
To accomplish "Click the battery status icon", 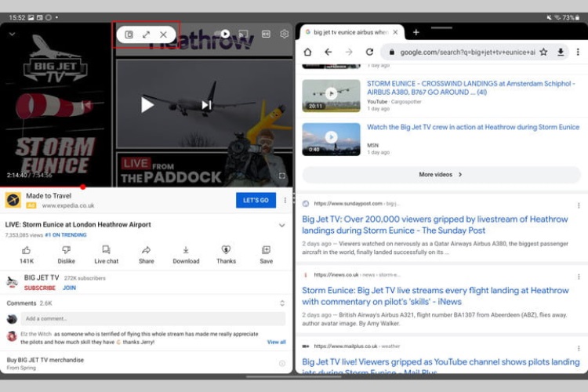I will [578, 17].
